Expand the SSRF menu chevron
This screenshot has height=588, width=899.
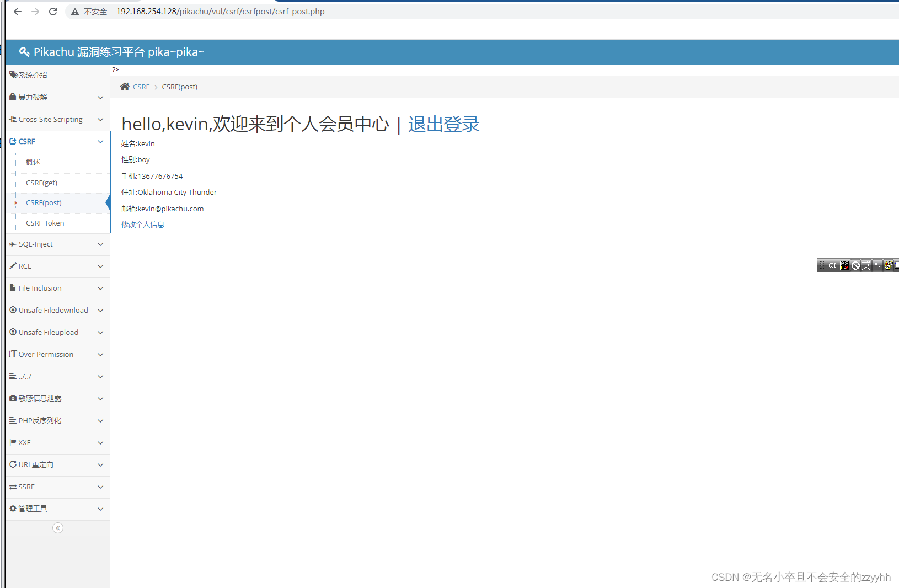point(100,487)
